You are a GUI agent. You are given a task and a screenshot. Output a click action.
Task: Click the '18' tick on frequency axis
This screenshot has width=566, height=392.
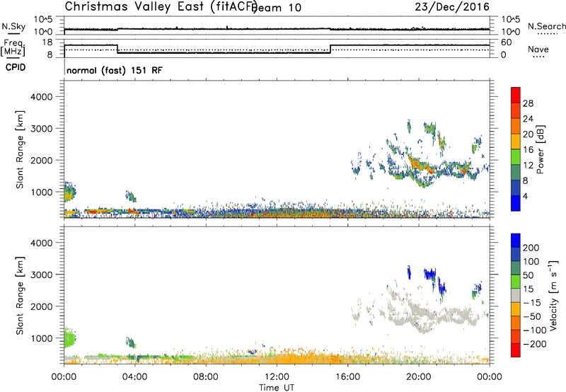[x=48, y=42]
